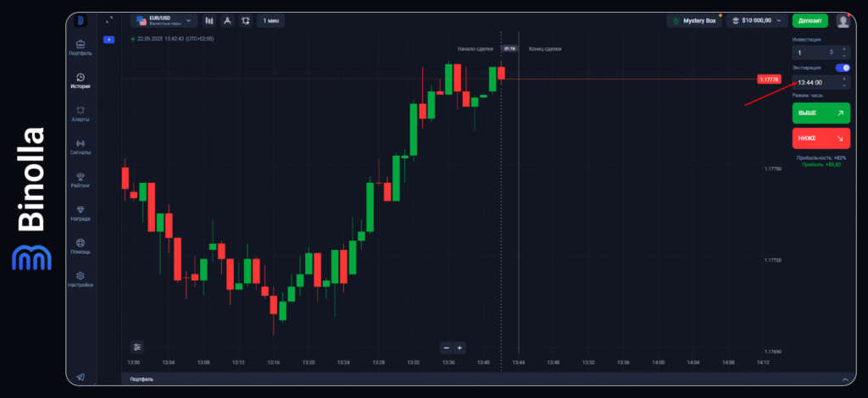Click the Инвестиции amount input field
868x398 pixels.
[x=812, y=52]
